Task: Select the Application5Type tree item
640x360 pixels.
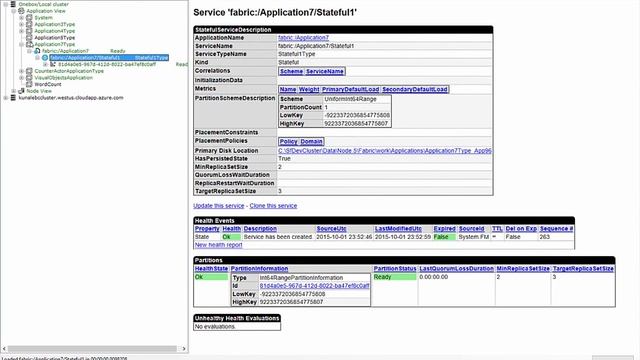Action: (x=55, y=38)
